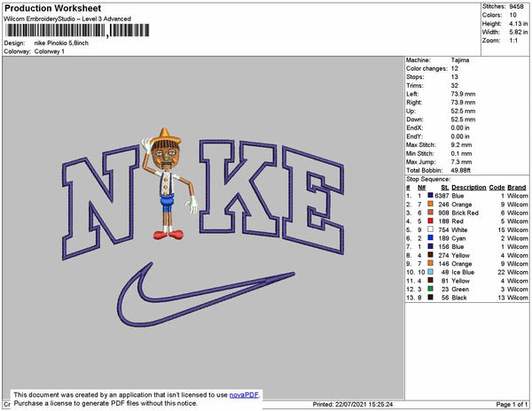532x411 pixels.
Task: Click the max jump value '7.3 mm'
Action: (x=461, y=161)
